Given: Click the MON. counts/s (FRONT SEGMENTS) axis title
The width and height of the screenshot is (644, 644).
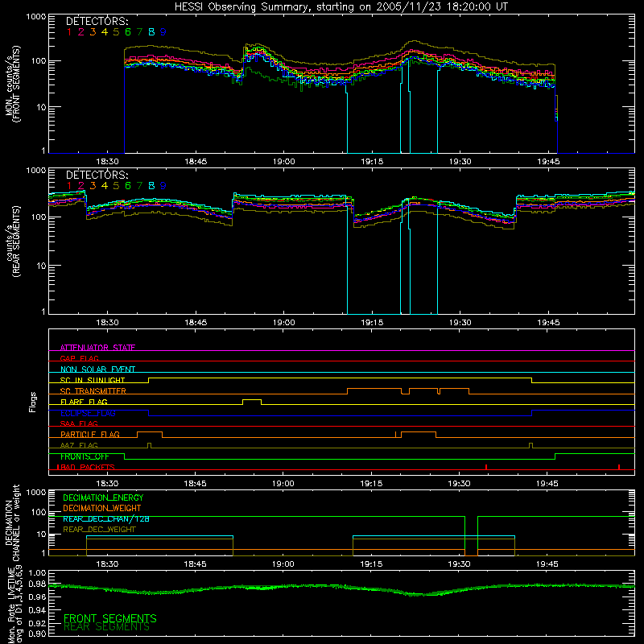Looking at the screenshot, I should point(12,84).
